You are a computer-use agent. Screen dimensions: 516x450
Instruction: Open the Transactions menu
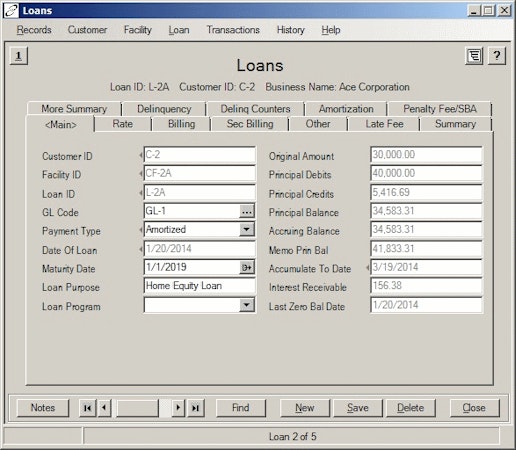pos(233,30)
